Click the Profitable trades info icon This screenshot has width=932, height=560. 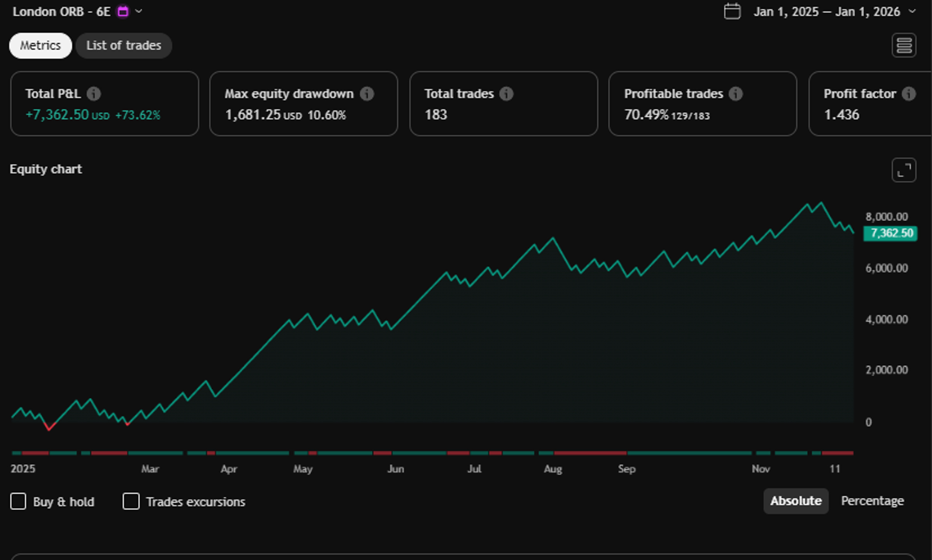(735, 94)
